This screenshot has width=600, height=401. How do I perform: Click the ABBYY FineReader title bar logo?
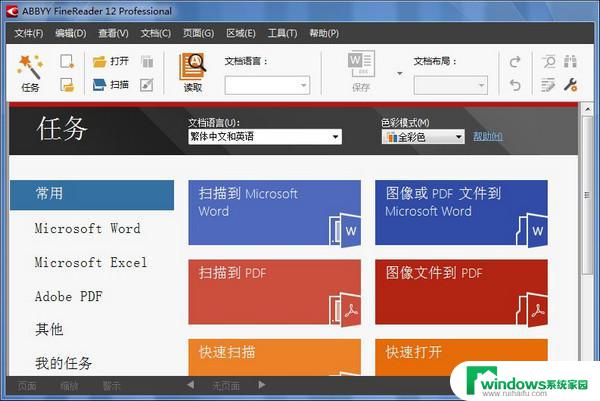point(13,11)
